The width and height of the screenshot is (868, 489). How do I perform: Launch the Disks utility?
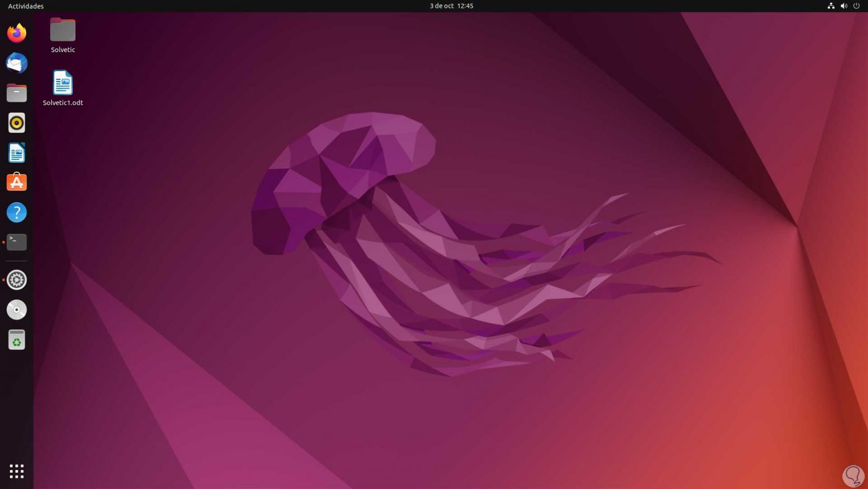point(16,310)
